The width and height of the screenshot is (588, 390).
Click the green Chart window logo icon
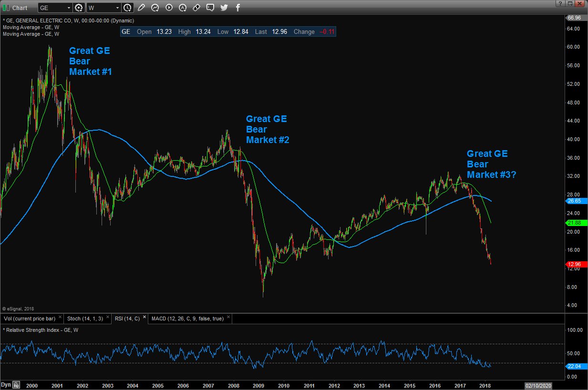click(x=6, y=8)
